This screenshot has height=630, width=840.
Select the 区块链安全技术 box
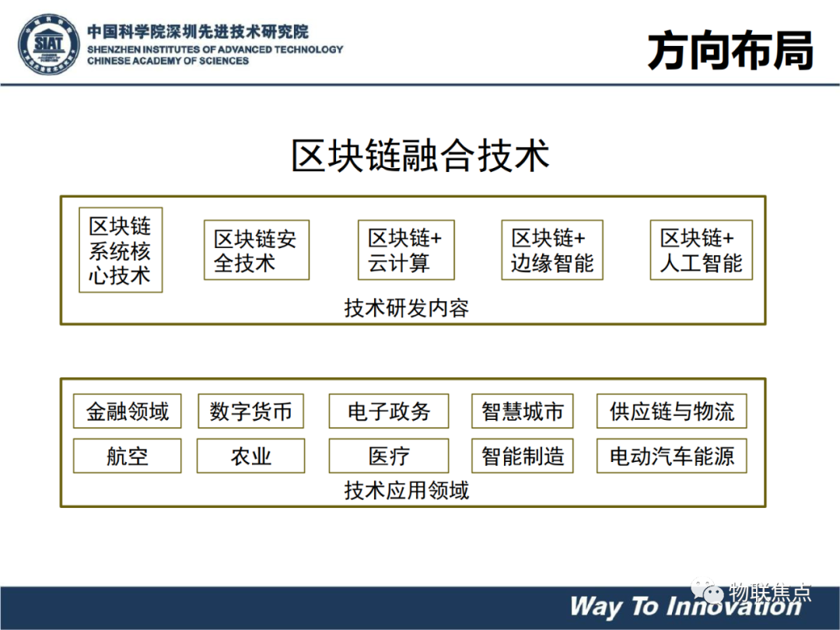point(257,250)
